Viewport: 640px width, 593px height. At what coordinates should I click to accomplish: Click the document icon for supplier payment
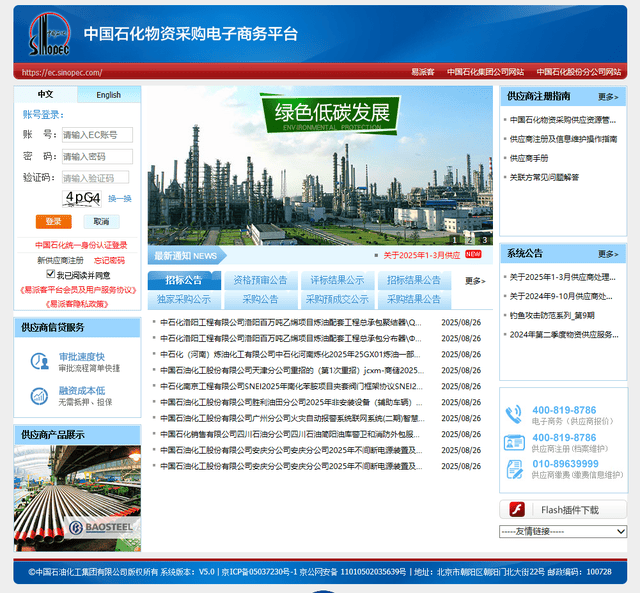pos(514,469)
